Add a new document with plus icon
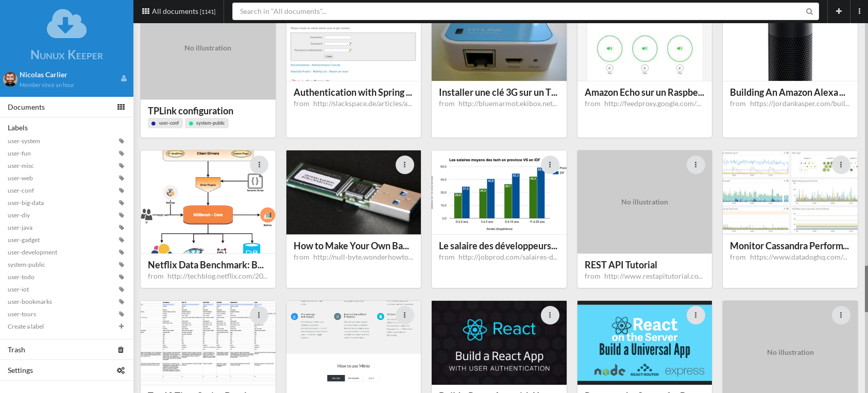Screen dimensions: 868x393 pyautogui.click(x=839, y=11)
